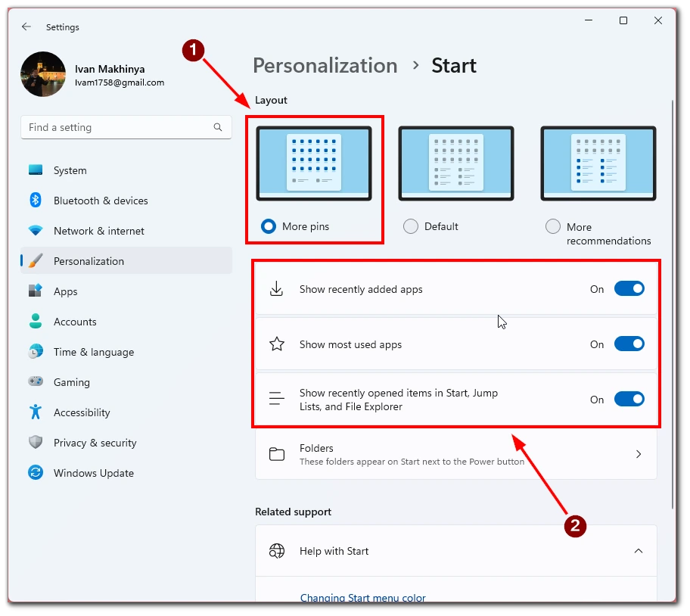The height and width of the screenshot is (616, 690).
Task: Click the Folders icon
Action: (277, 454)
